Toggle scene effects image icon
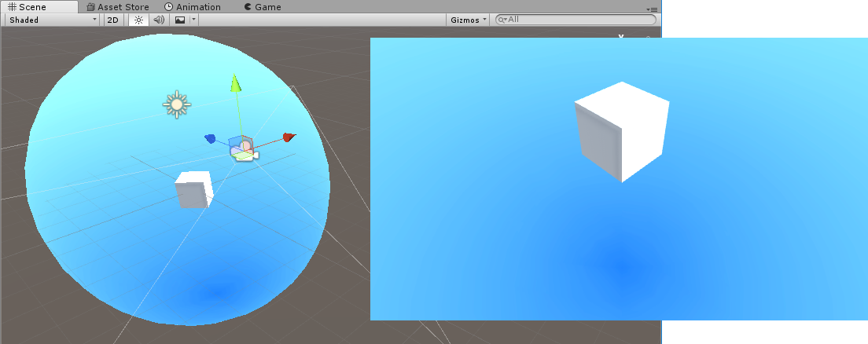 180,20
